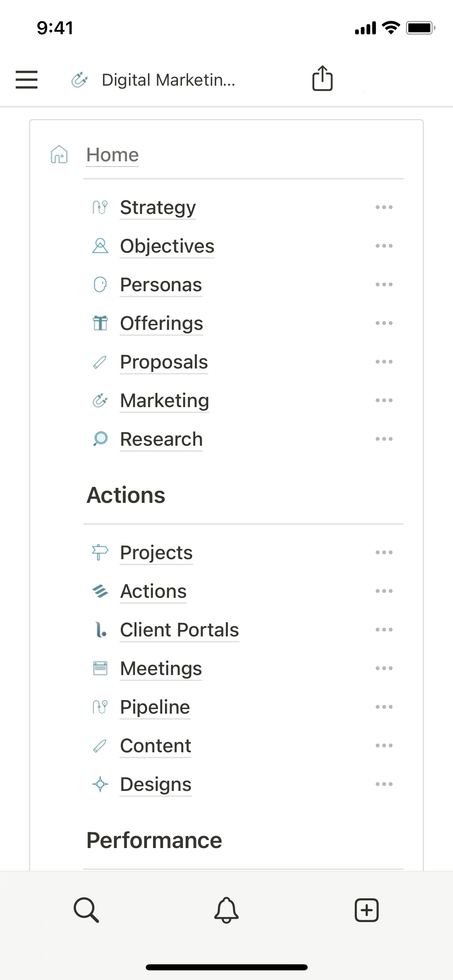Navigate to the Home link
This screenshot has height=980, width=453.
tap(113, 155)
